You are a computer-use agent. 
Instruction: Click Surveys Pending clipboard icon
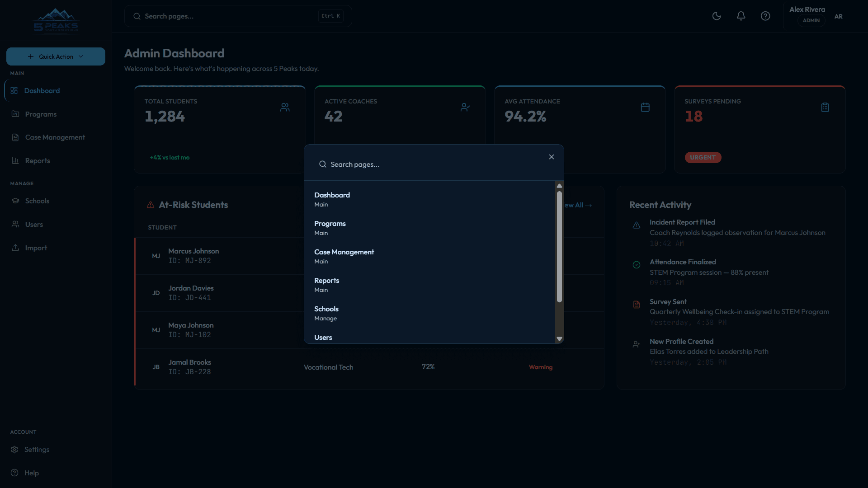825,108
